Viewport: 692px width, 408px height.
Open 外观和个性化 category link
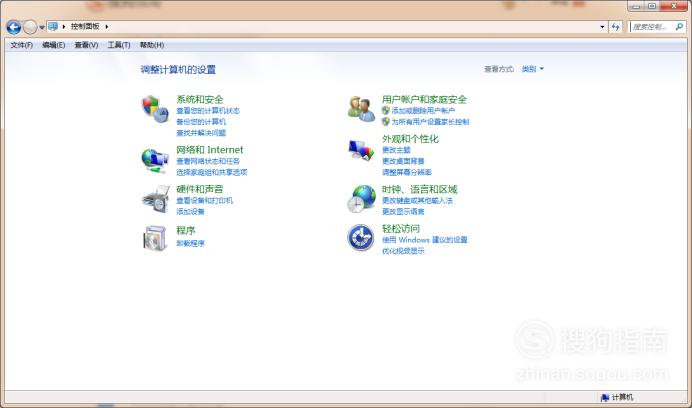[410, 139]
